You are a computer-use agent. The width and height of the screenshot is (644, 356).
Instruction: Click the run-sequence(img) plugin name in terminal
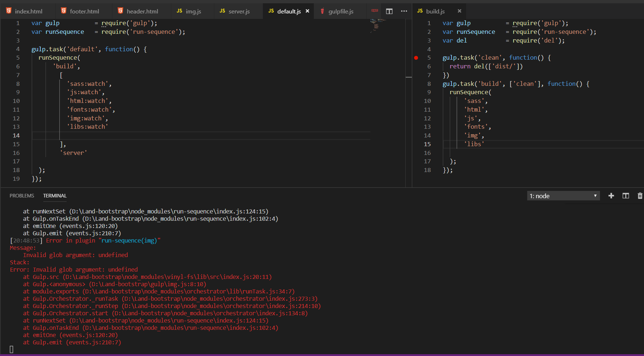[x=130, y=241]
